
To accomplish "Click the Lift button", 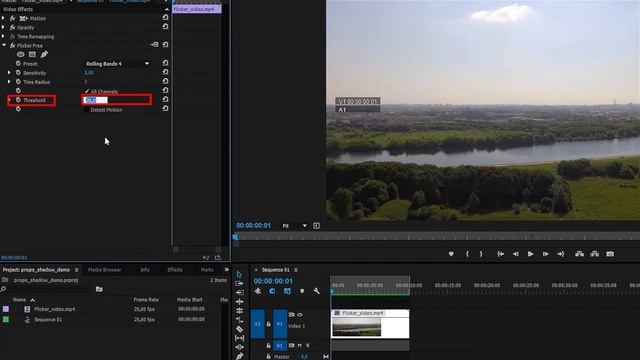I will [579, 254].
